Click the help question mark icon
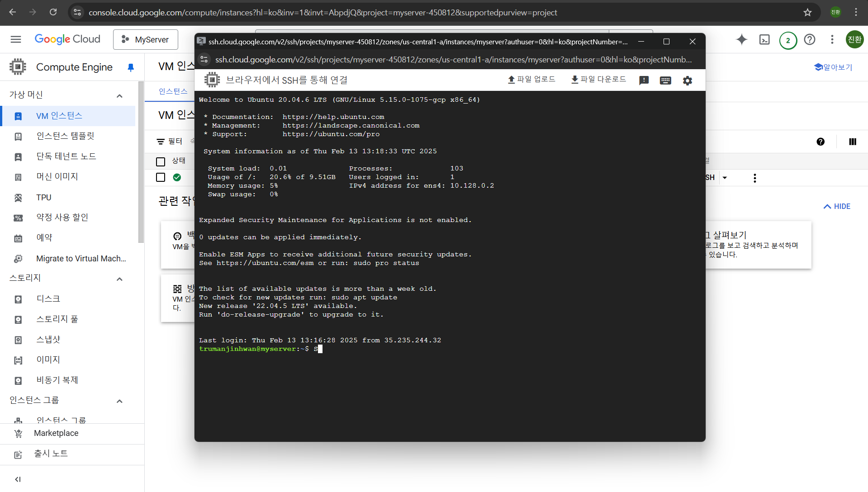Screen dimensions: 868x492 point(810,40)
